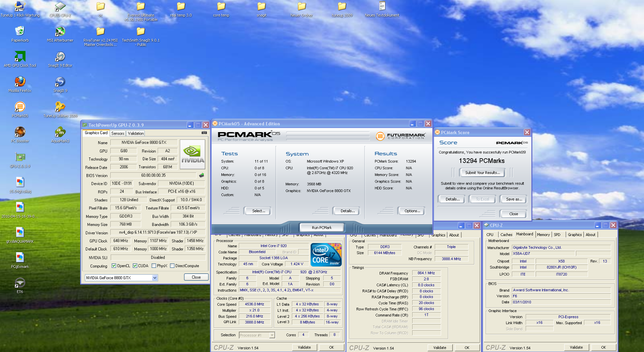Click Save as... in PCMark Score
Screen dimensions: 644x352
[x=514, y=199]
